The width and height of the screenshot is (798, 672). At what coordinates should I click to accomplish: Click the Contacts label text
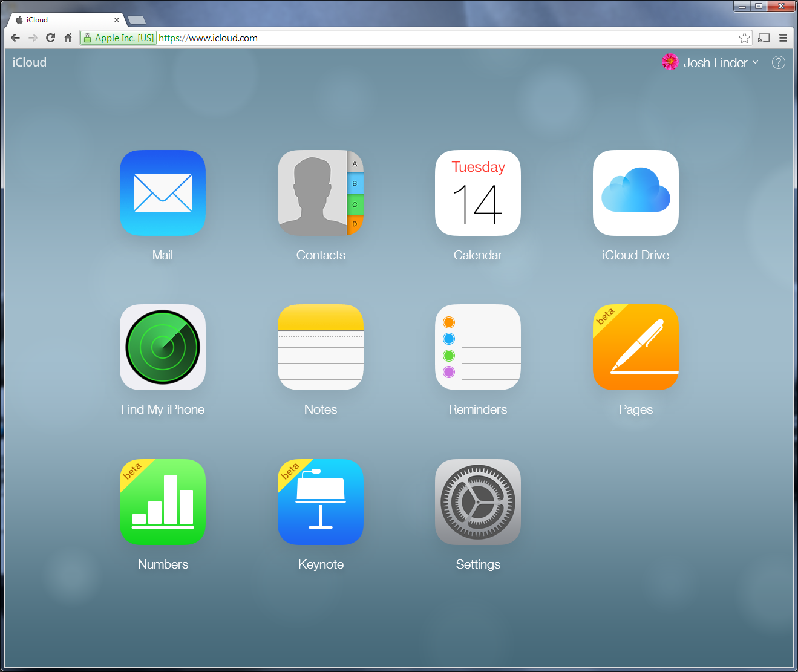321,255
